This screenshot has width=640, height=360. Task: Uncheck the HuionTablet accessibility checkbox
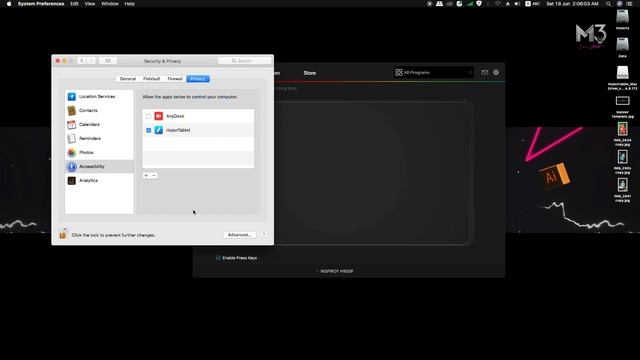point(149,130)
